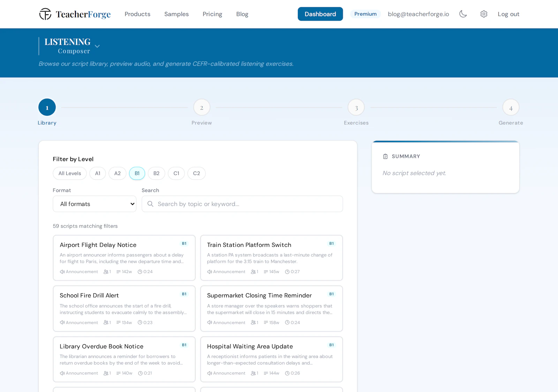
Task: Click the 'Filter by Level' heading
Action: pyautogui.click(x=73, y=159)
